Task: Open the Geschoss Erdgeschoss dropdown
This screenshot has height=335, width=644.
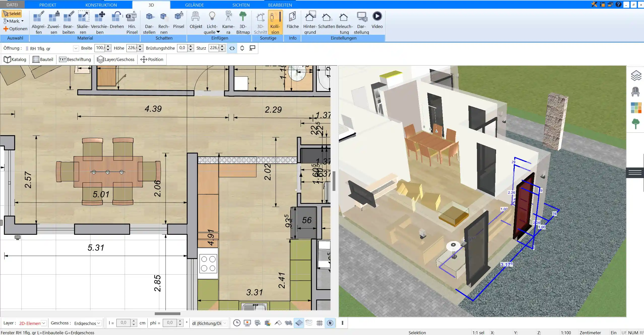Action: pos(99,323)
